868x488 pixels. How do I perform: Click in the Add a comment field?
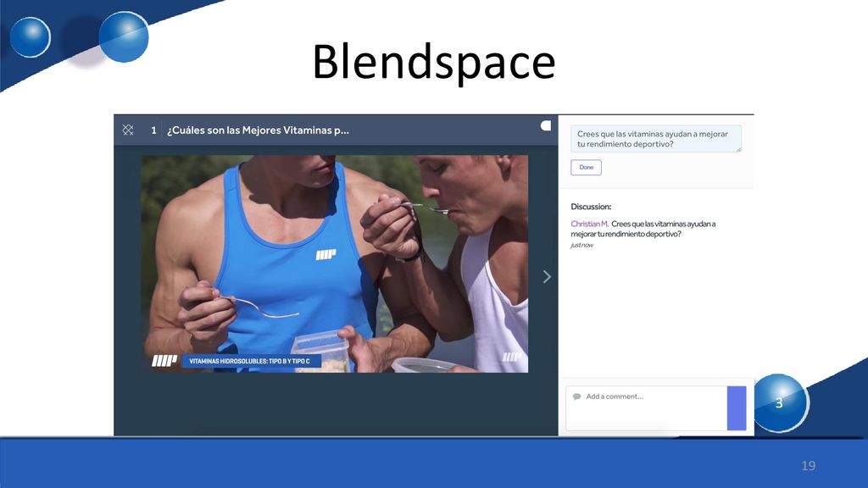coord(646,408)
